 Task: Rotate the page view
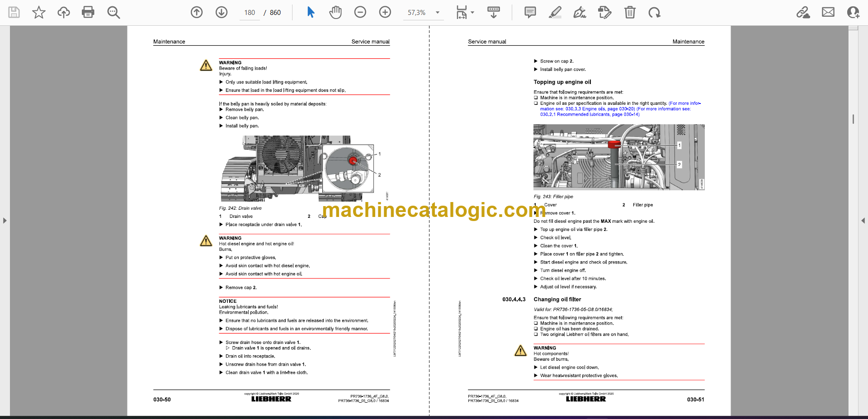pyautogui.click(x=654, y=12)
